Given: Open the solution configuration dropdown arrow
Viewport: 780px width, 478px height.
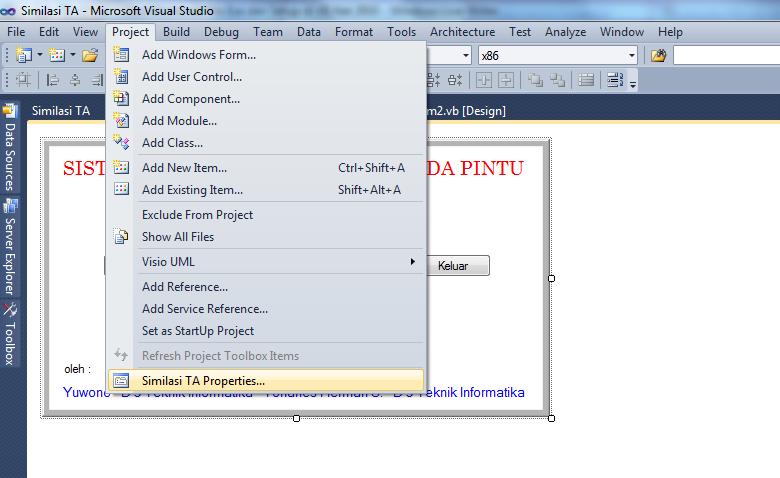Looking at the screenshot, I should pyautogui.click(x=466, y=55).
